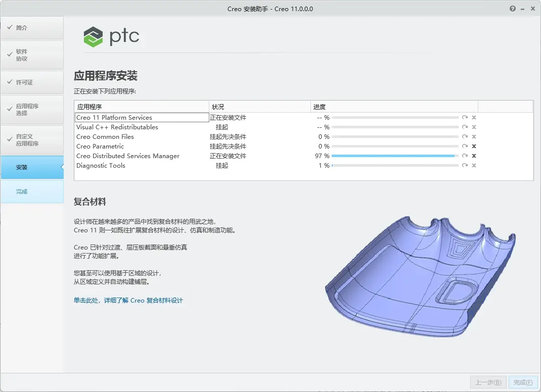Click the help question mark icon
This screenshot has width=541, height=392.
click(x=512, y=9)
